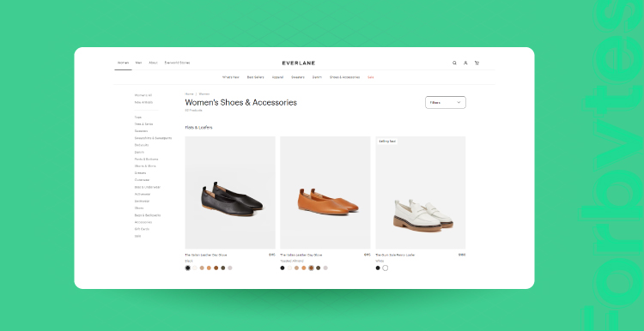
Task: Select white swatch on first Day Glove
Action: (195, 268)
